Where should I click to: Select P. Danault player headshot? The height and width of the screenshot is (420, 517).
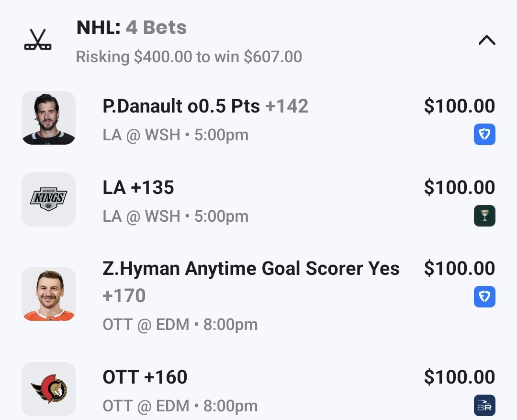click(48, 118)
